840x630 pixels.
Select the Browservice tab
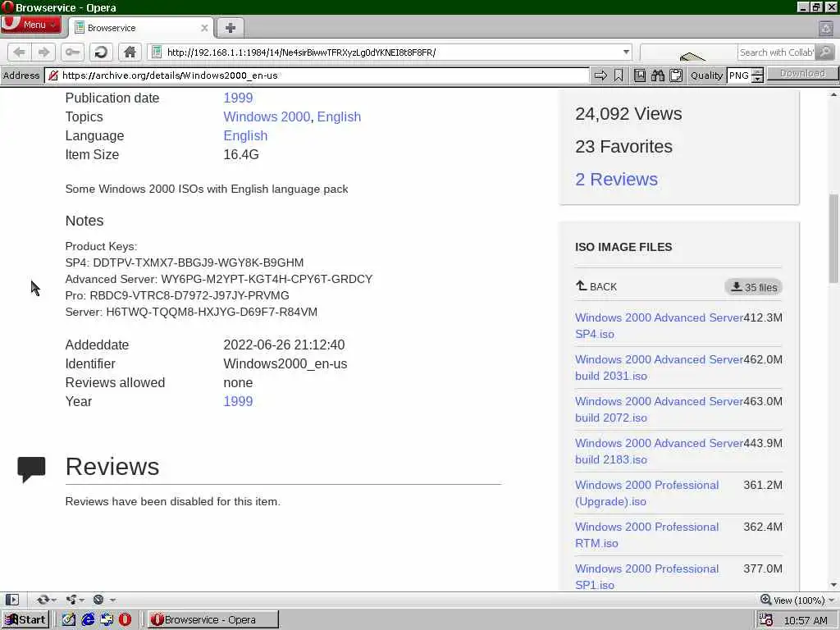click(x=142, y=28)
